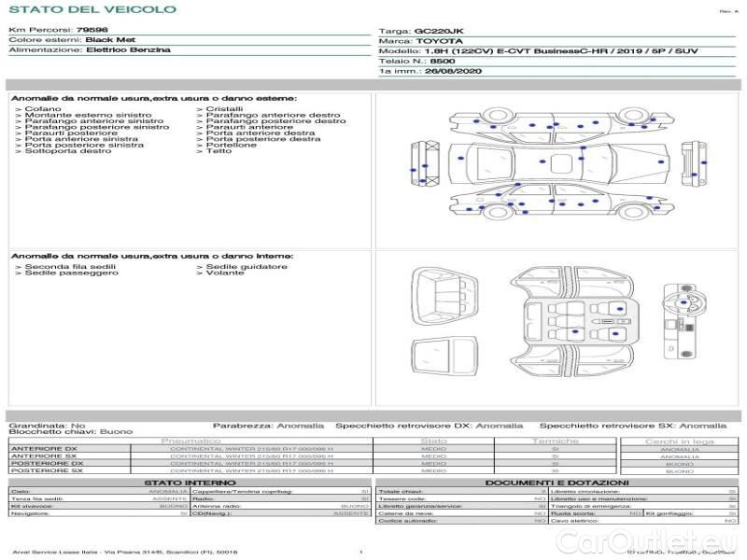Screen dimensions: 747x560
Task: Select the Portellone entry
Action: [x=231, y=146]
